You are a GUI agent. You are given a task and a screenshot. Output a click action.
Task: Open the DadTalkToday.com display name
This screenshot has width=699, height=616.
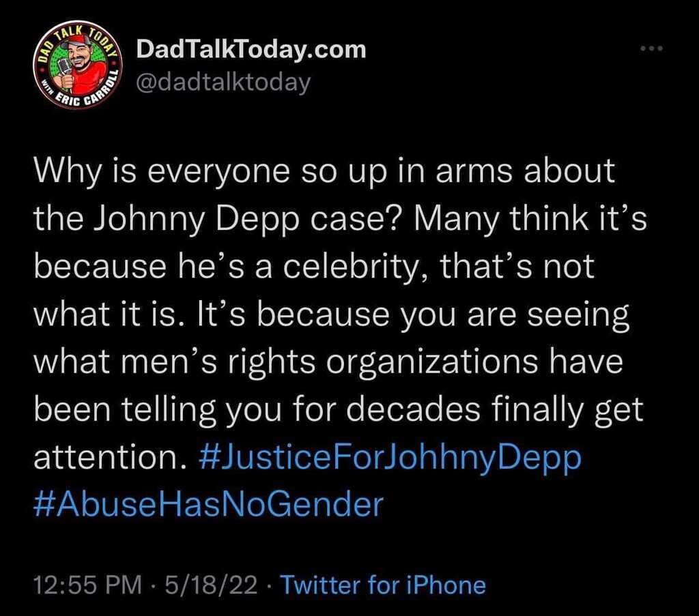tap(251, 49)
